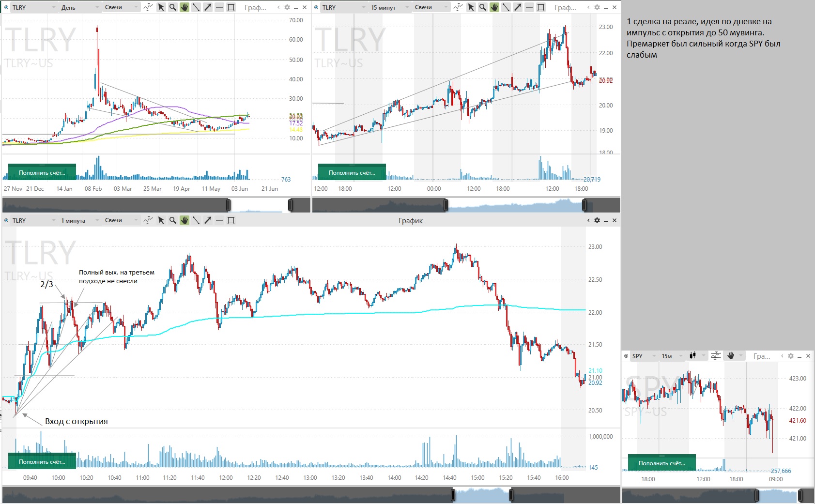Screen dimensions: 815x504
Task: Toggle link circle of TLRY 1-minute chart
Action: (x=6, y=220)
